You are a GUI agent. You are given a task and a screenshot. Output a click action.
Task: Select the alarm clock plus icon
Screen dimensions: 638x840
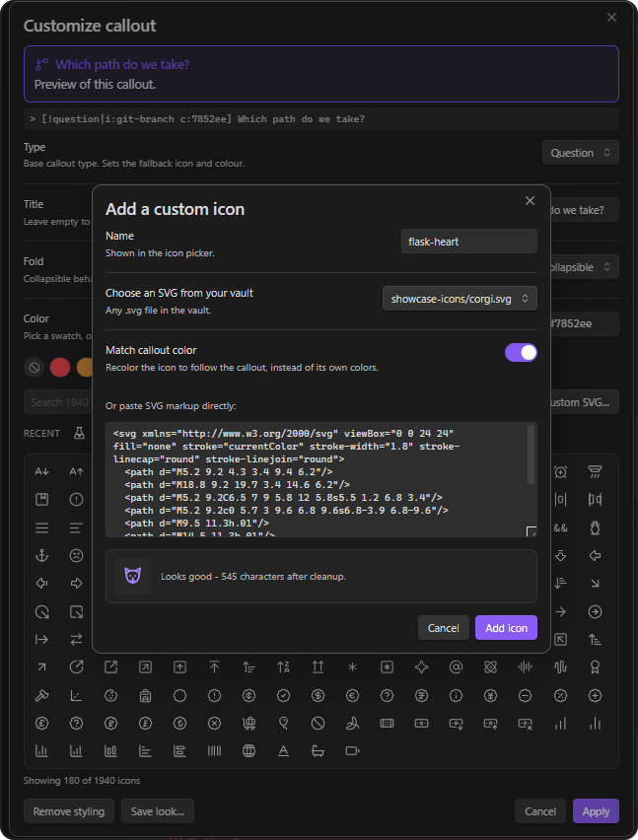point(560,471)
